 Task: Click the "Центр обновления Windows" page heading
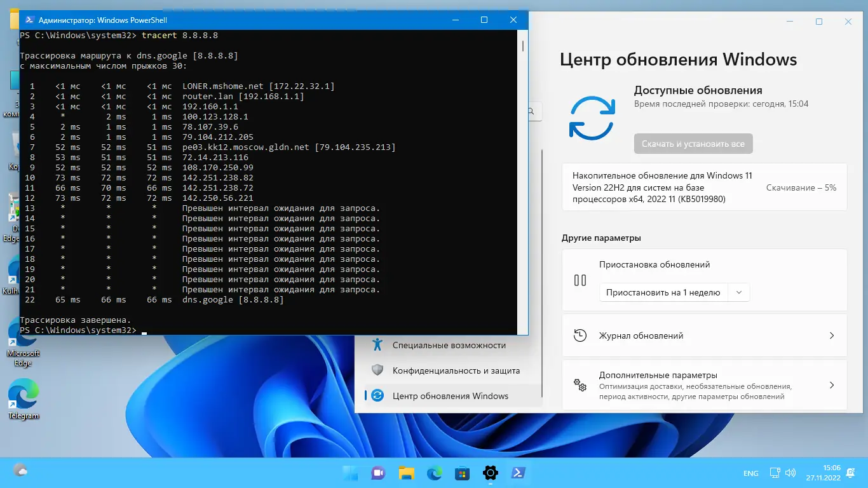coord(678,60)
